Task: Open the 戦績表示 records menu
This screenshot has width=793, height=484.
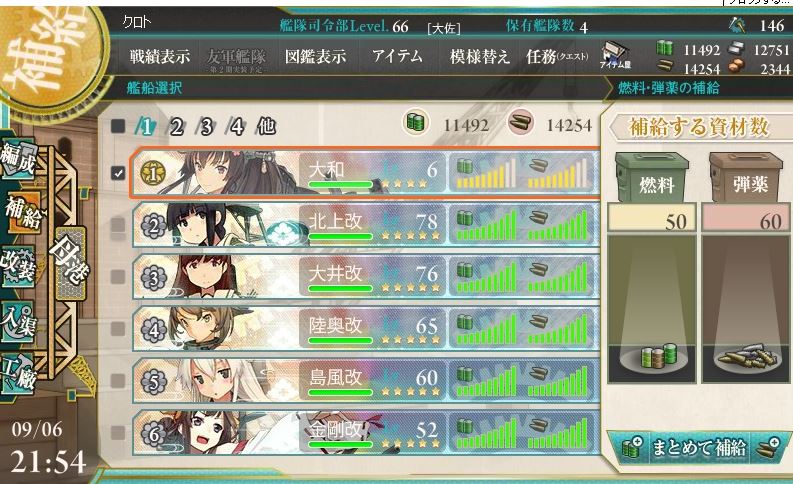Action: pos(160,57)
